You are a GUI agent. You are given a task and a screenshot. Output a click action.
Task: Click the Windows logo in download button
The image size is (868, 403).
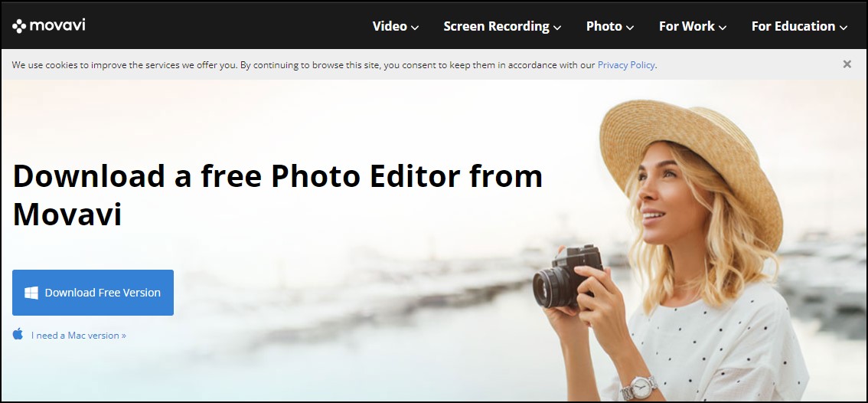pos(31,293)
